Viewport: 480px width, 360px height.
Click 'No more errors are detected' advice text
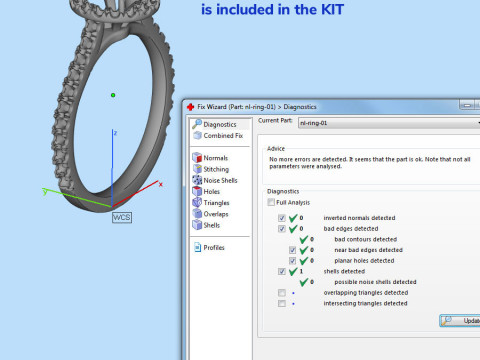[x=370, y=163]
